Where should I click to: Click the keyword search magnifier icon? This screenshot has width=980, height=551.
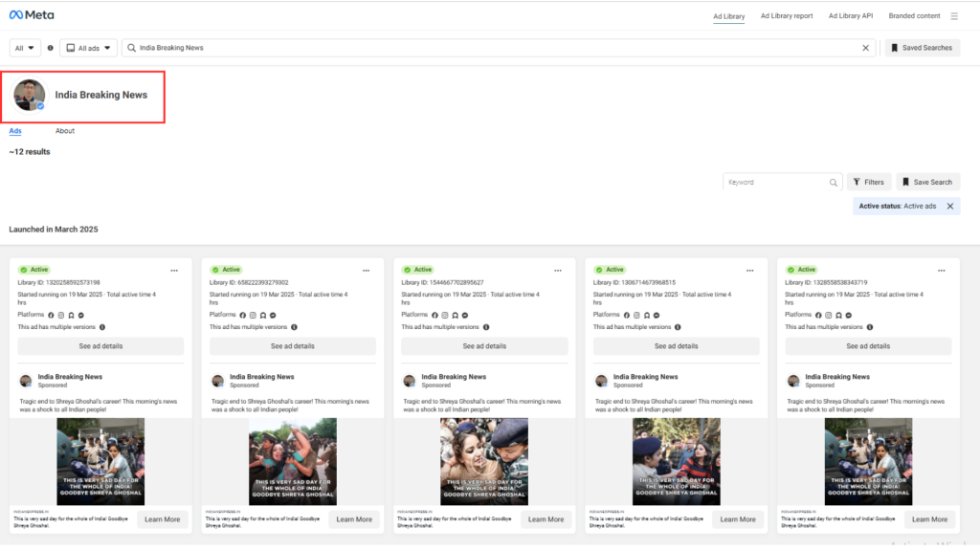click(x=833, y=183)
